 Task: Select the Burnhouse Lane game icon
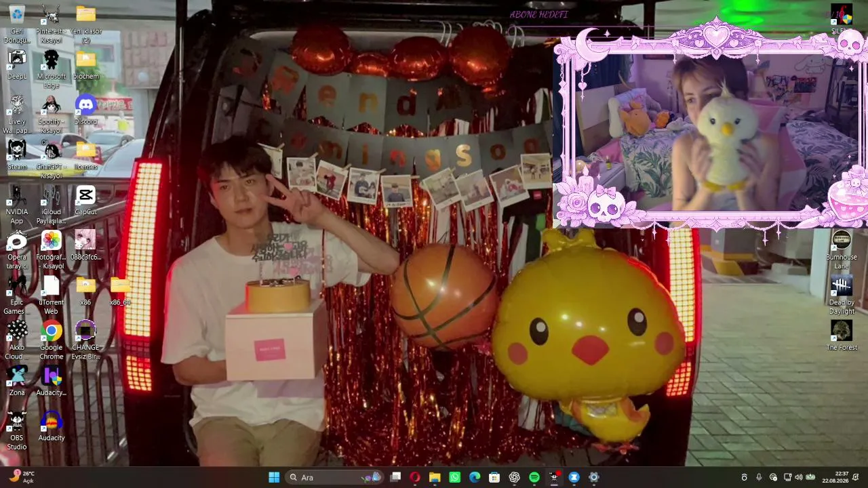pyautogui.click(x=842, y=250)
